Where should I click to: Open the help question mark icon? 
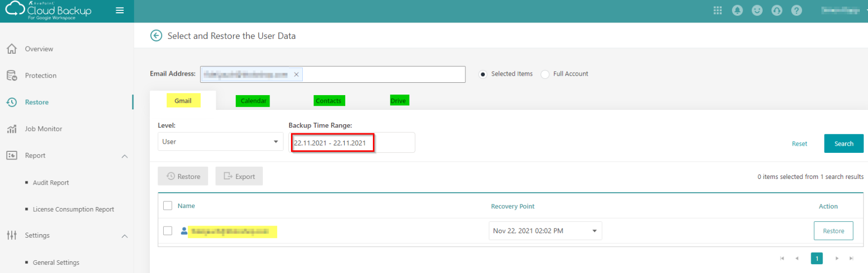[x=796, y=11]
